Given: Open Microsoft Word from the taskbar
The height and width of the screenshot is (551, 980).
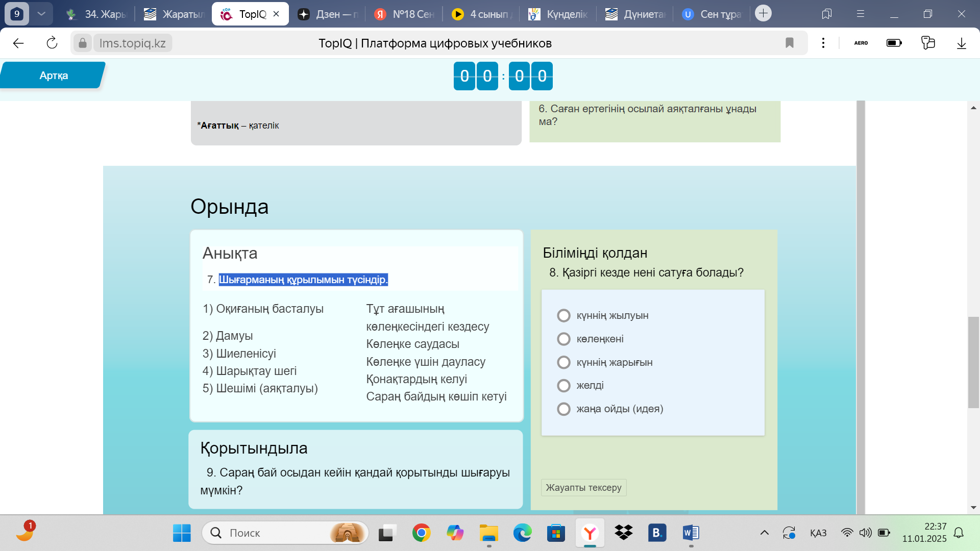Looking at the screenshot, I should [x=691, y=533].
